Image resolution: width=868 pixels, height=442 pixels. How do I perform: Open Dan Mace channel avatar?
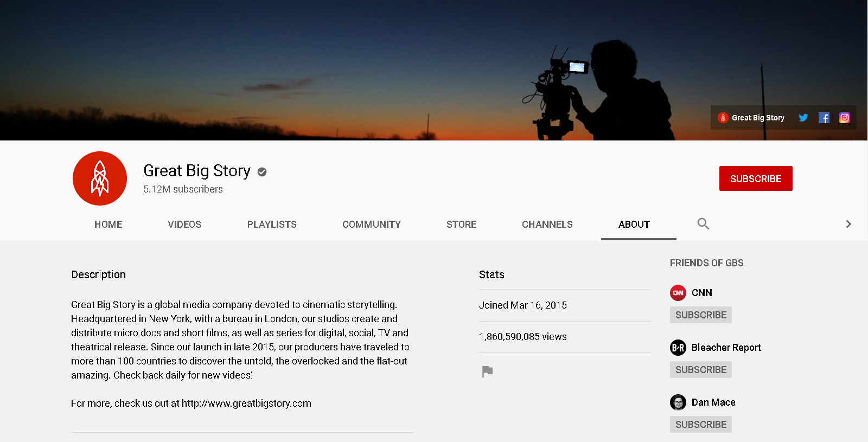[678, 402]
